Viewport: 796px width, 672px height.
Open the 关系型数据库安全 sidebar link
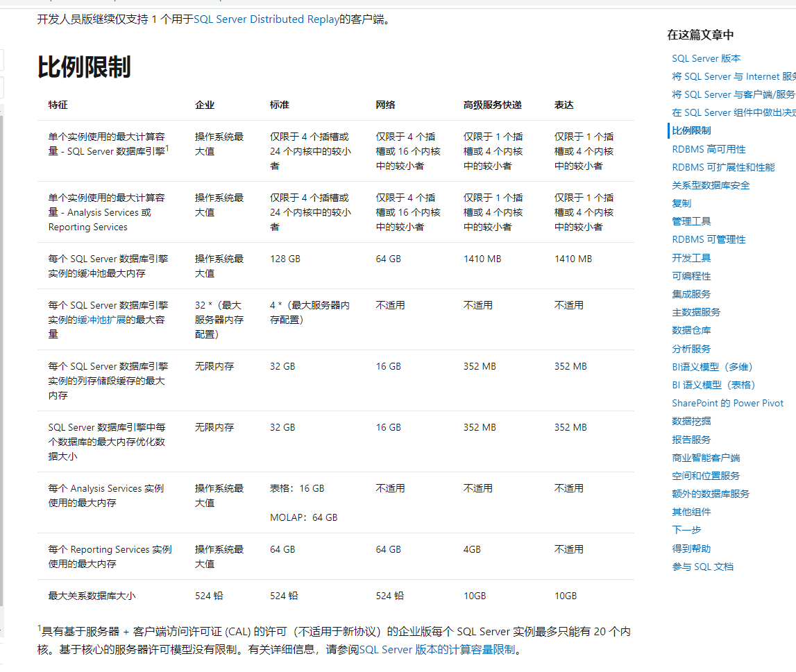pyautogui.click(x=711, y=185)
